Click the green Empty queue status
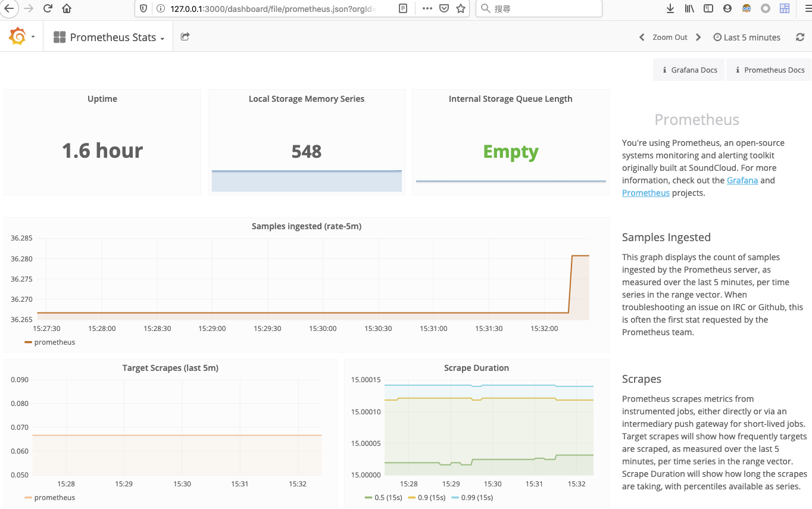The height and width of the screenshot is (509, 812). [x=511, y=152]
